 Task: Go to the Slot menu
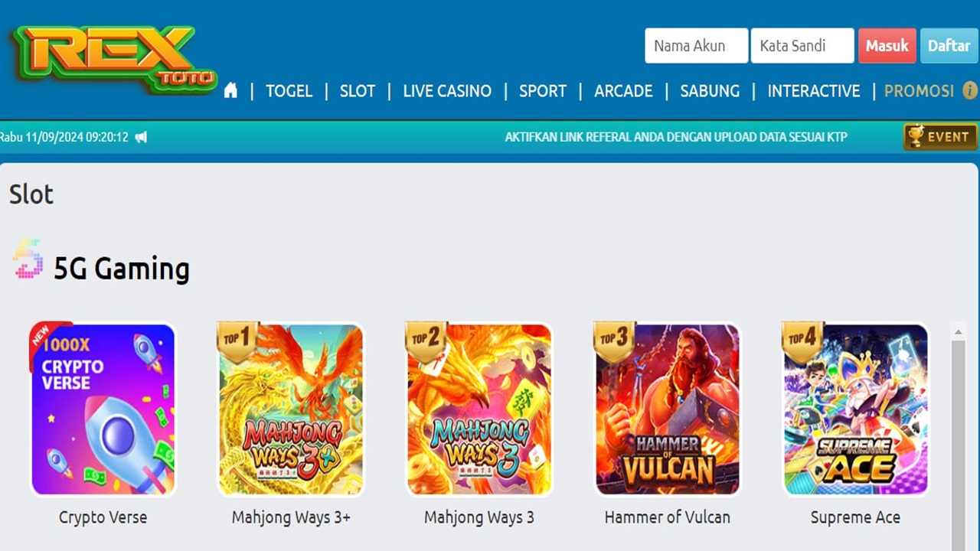tap(358, 91)
